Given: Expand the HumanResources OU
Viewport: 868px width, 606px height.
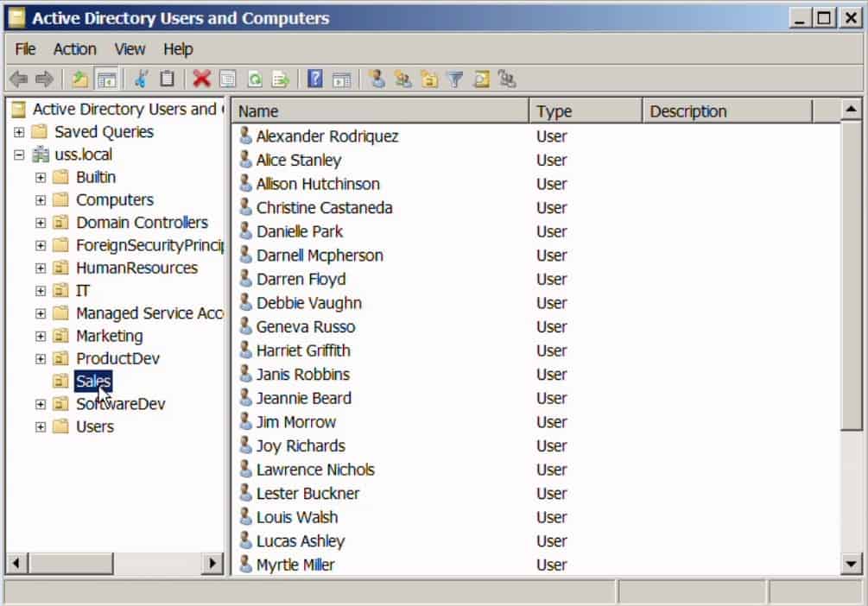Looking at the screenshot, I should point(41,268).
